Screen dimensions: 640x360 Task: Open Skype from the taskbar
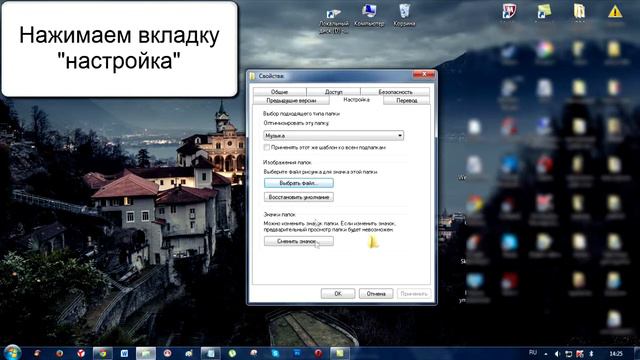tap(276, 353)
